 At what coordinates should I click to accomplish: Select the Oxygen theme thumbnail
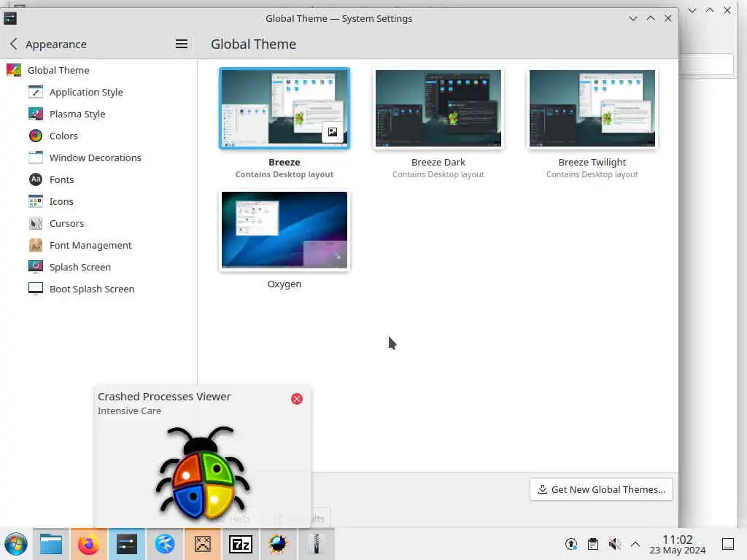(x=285, y=230)
